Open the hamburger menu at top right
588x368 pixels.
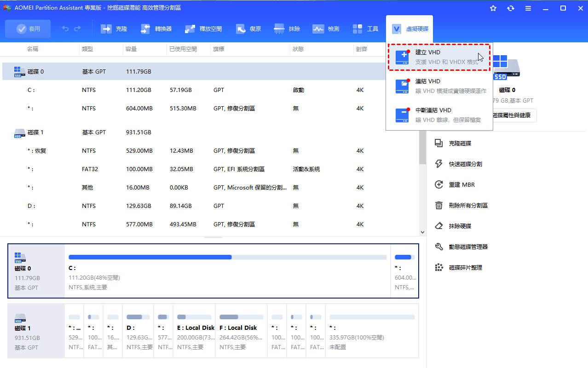pyautogui.click(x=528, y=8)
